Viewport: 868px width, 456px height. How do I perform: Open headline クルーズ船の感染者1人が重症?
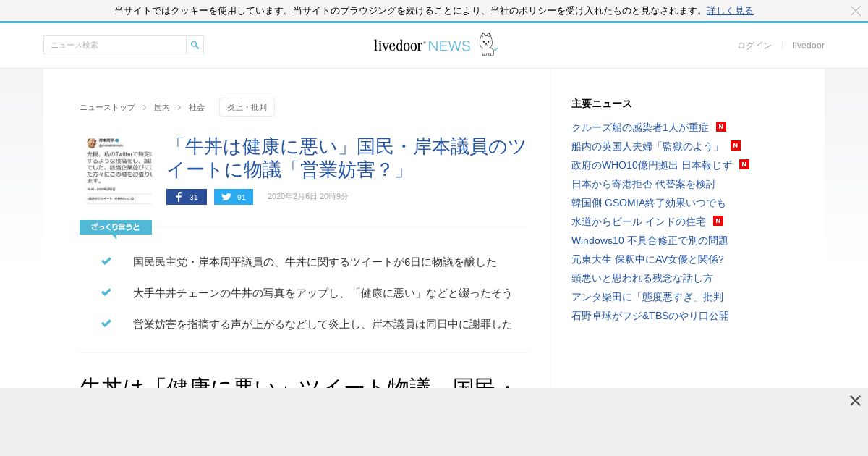tap(640, 127)
